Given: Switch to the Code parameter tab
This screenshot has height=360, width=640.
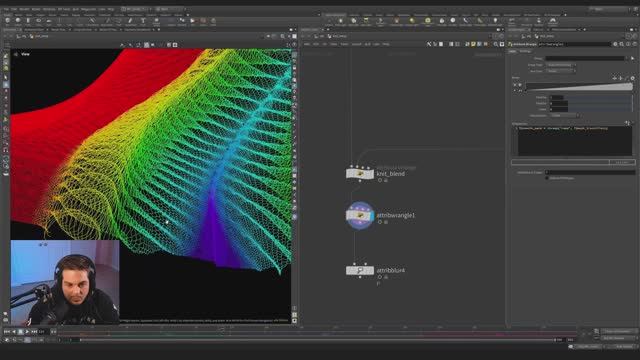Looking at the screenshot, I should point(512,51).
